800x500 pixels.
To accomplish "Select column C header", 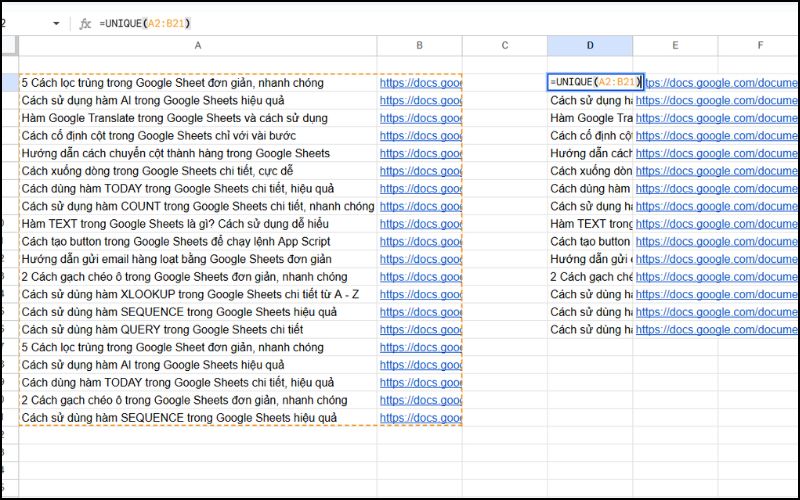I will coord(505,46).
